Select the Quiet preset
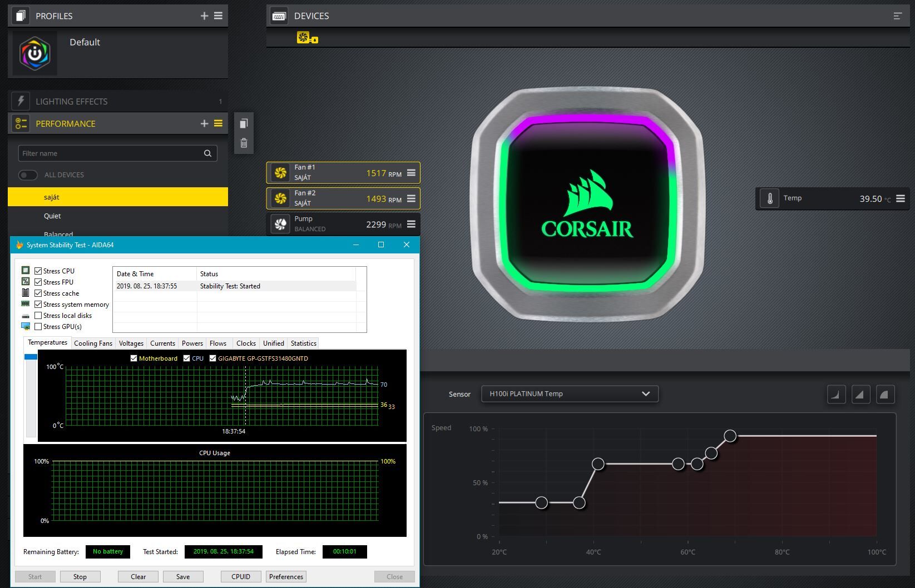 click(x=118, y=216)
